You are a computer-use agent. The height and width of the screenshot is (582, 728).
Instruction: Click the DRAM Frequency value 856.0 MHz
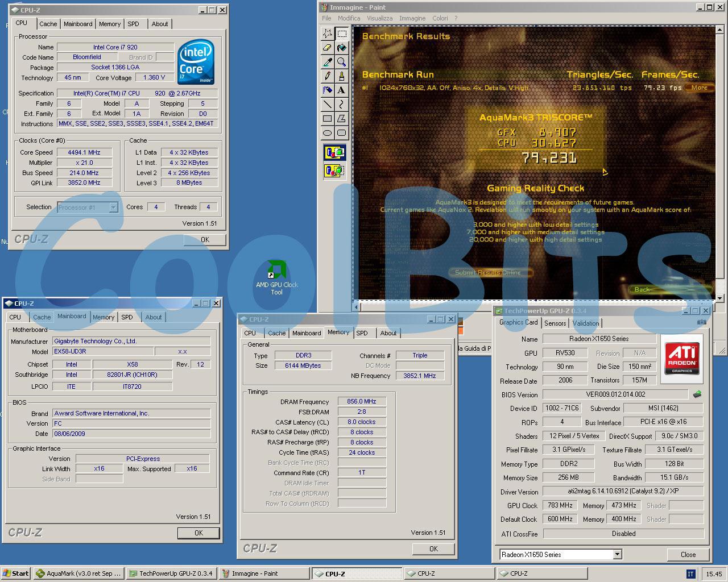(x=362, y=401)
